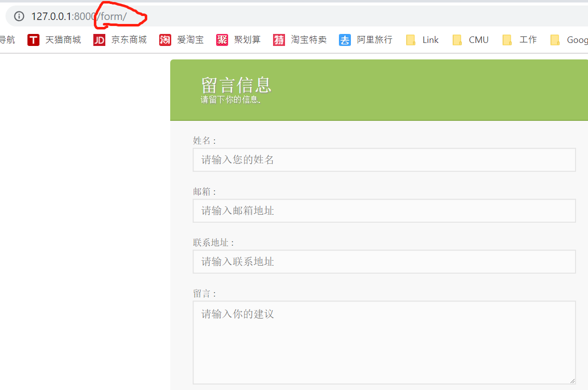This screenshot has height=390, width=588.
Task: Open the Link bookmarks folder icon
Action: tap(411, 40)
